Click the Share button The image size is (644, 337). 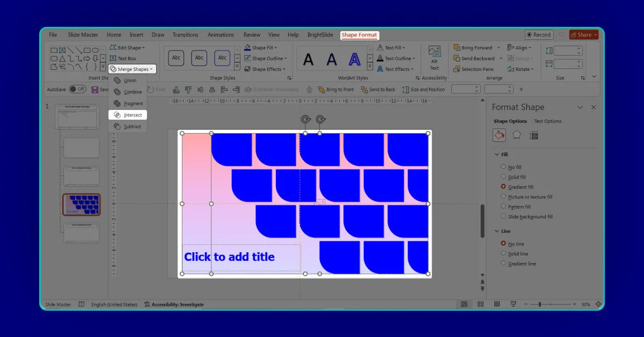583,35
